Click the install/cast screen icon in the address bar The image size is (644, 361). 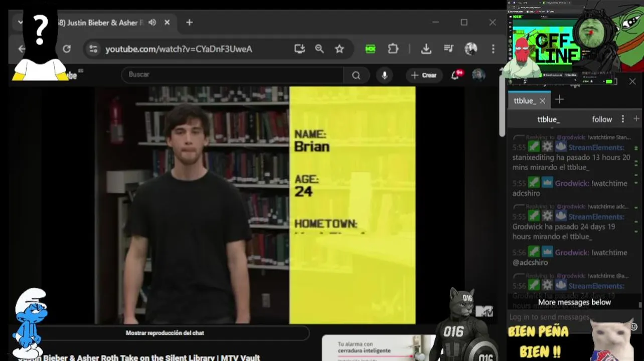[x=299, y=49]
